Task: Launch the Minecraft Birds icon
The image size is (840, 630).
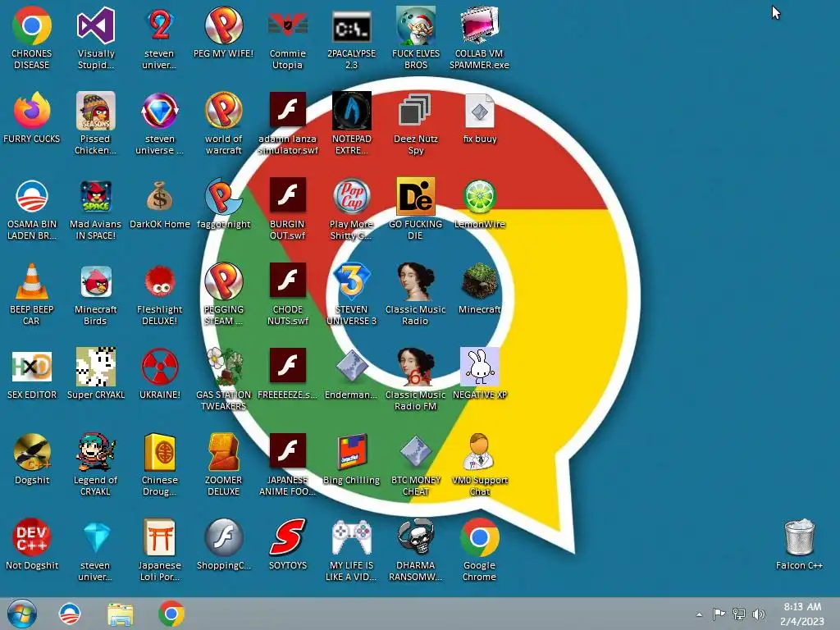Action: (x=95, y=281)
